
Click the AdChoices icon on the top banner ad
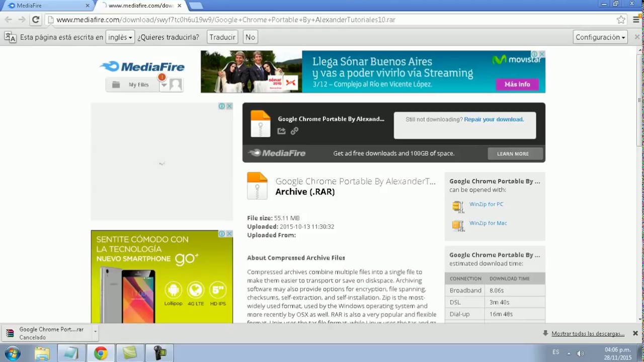(535, 54)
